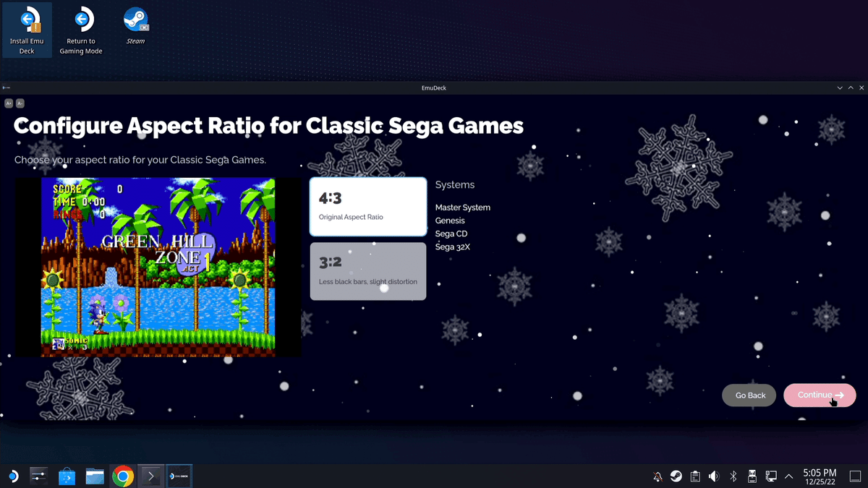Viewport: 868px width, 488px height.
Task: Open the clipboard tray icon
Action: [695, 476]
